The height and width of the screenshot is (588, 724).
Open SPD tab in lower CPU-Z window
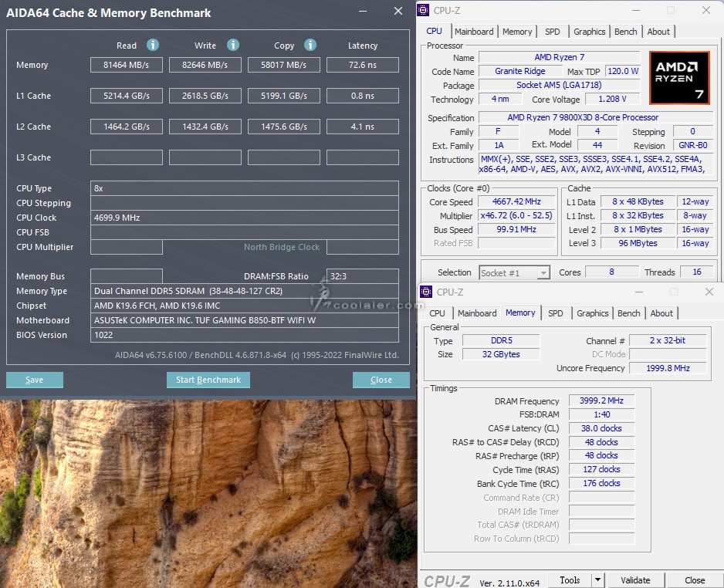coord(556,313)
